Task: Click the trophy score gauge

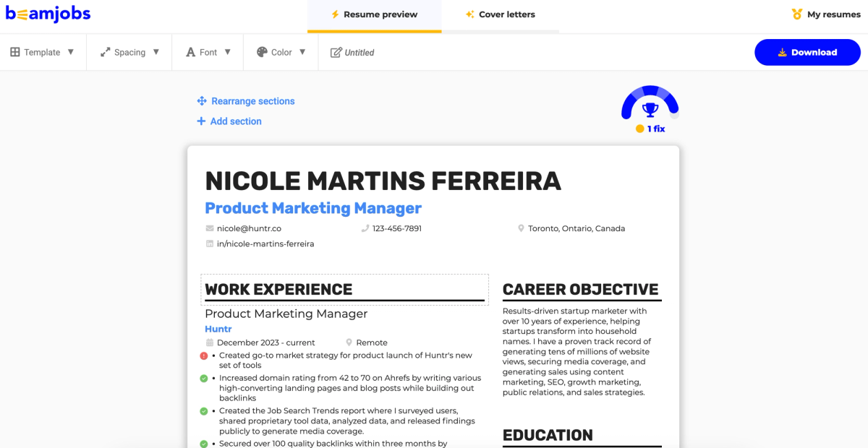Action: point(650,103)
